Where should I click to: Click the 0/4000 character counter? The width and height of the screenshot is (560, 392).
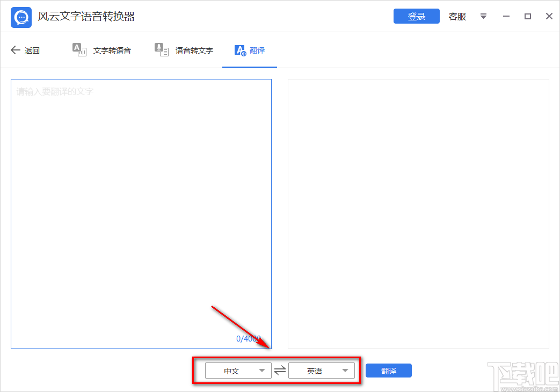click(x=249, y=338)
